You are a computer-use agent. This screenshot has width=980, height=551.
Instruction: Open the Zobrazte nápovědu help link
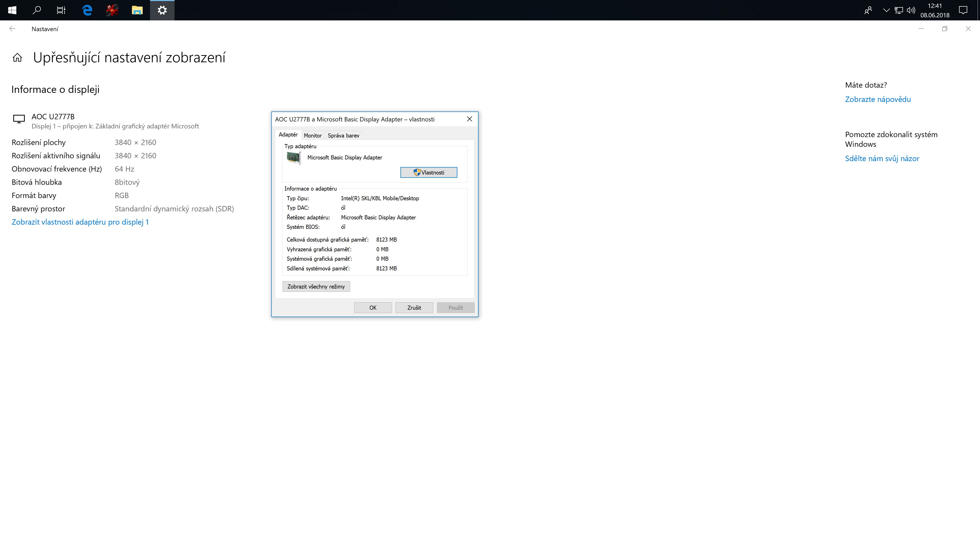point(878,100)
